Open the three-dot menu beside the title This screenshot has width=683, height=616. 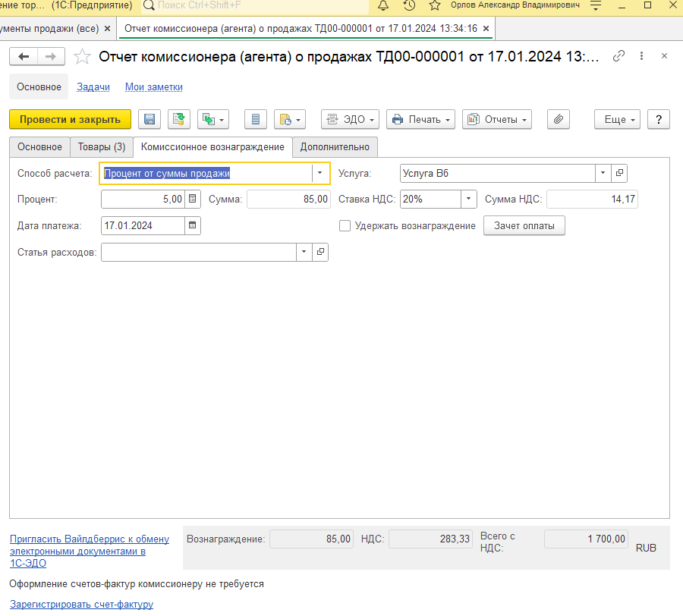pos(641,56)
